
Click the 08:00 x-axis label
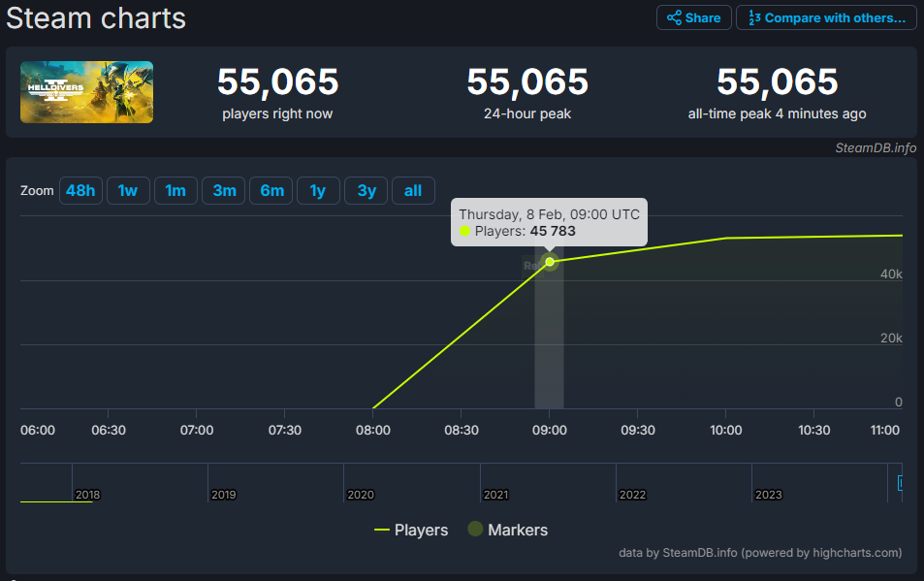click(373, 430)
